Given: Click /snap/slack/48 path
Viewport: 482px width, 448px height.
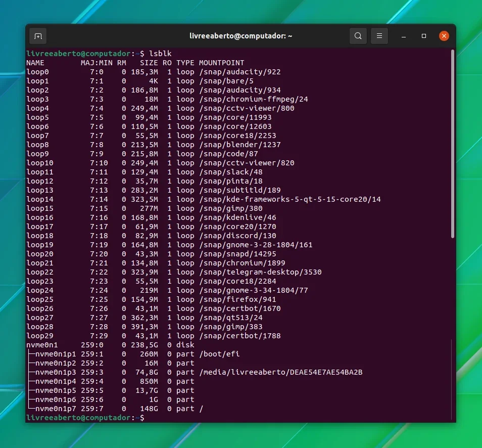Looking at the screenshot, I should click(x=231, y=172).
